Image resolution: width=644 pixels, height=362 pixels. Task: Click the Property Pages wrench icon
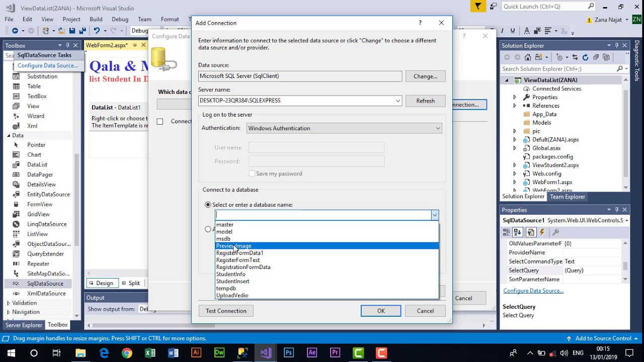click(x=555, y=232)
